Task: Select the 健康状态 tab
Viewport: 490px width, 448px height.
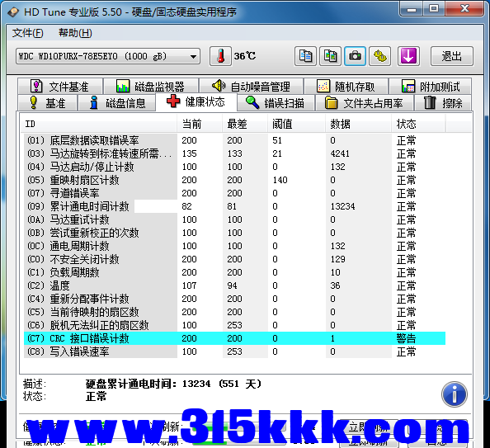Action: [196, 102]
